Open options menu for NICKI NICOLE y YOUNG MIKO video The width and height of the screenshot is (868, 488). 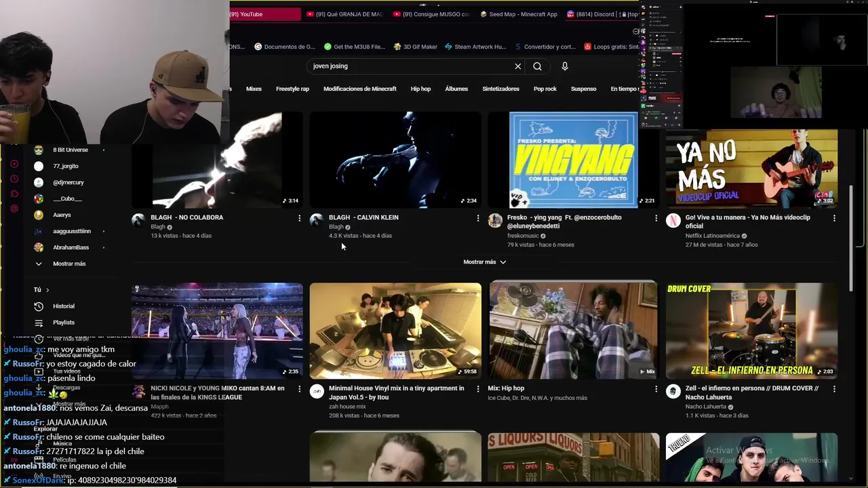tap(300, 389)
